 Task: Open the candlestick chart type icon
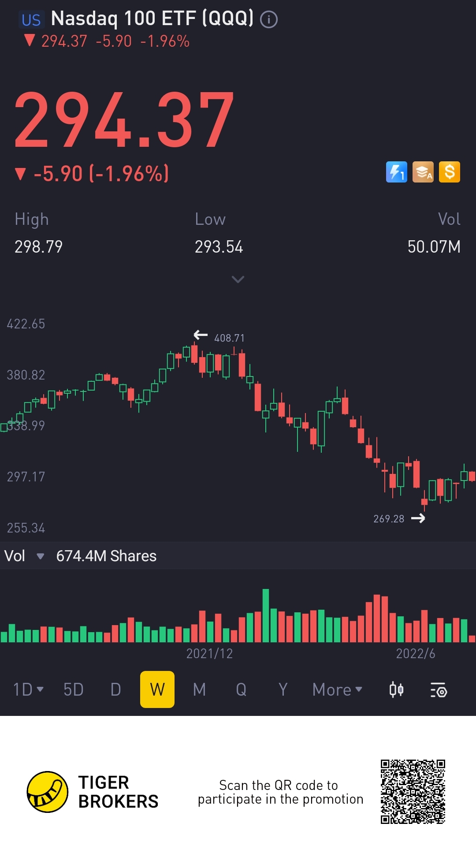click(396, 689)
